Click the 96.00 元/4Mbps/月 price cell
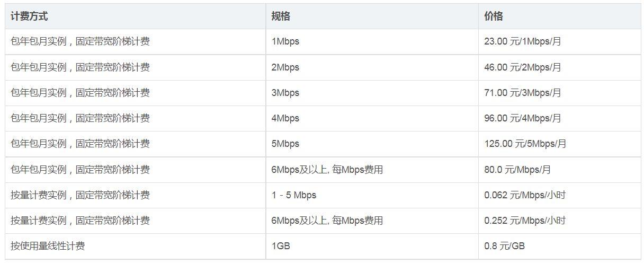The image size is (644, 263). pos(559,118)
